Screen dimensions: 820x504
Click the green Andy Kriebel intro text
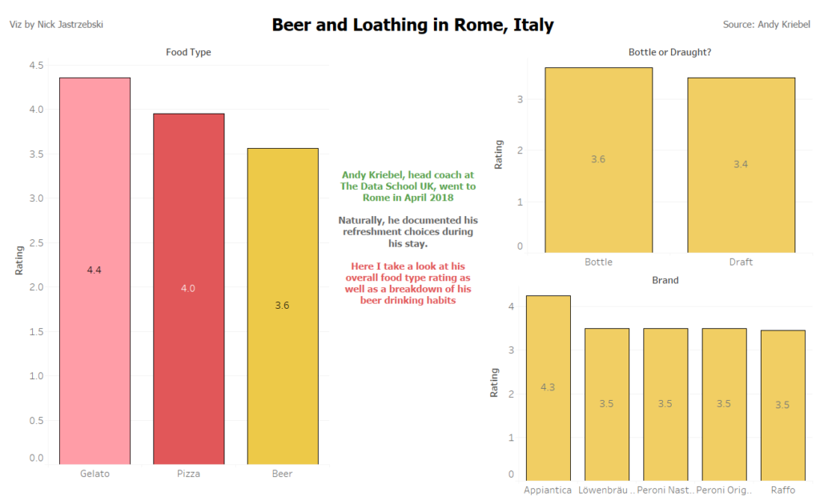click(408, 186)
